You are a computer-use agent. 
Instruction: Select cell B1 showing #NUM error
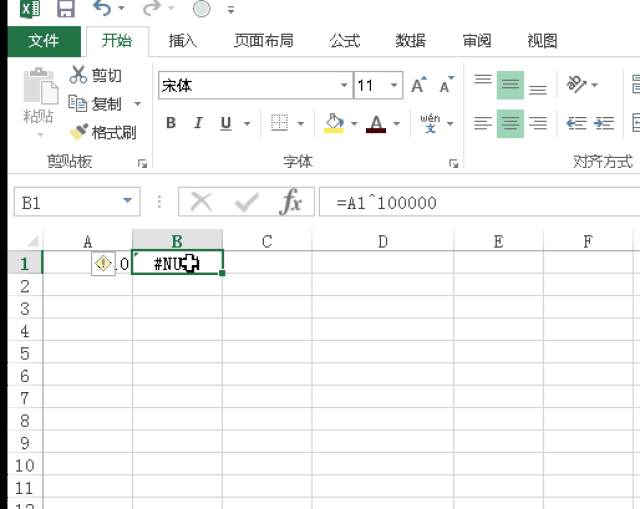(177, 263)
